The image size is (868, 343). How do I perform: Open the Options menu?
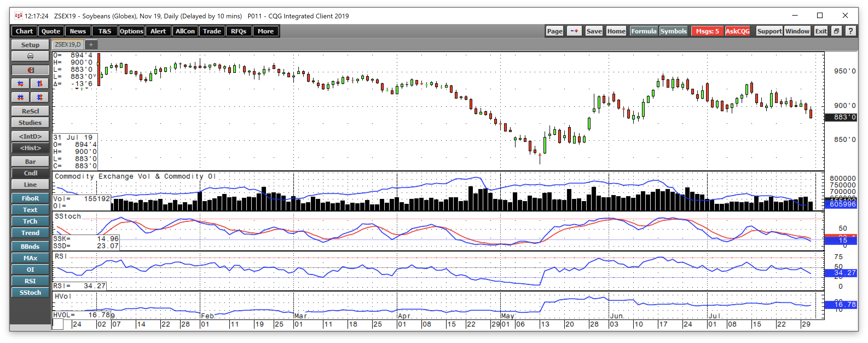coord(131,31)
